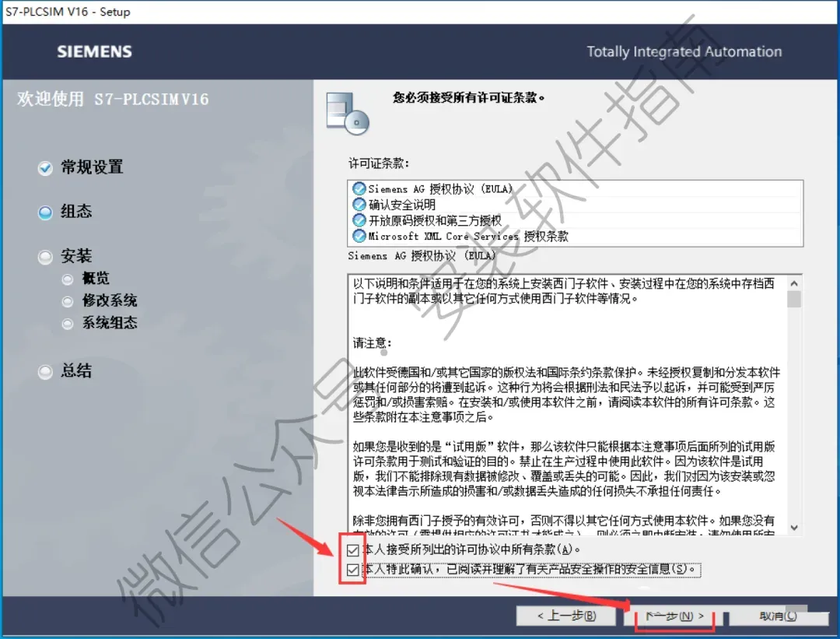Click the 概览 sub-step indicator icon

68,279
